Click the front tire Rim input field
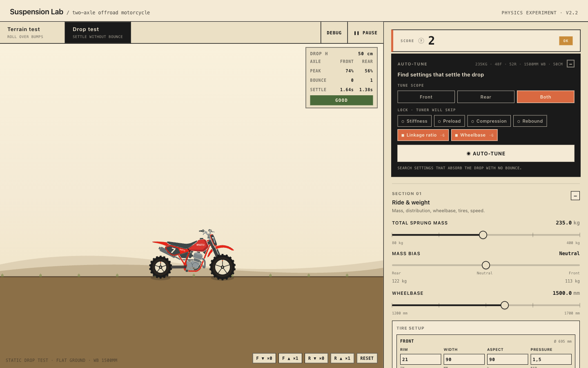The image size is (588, 368). (421, 359)
